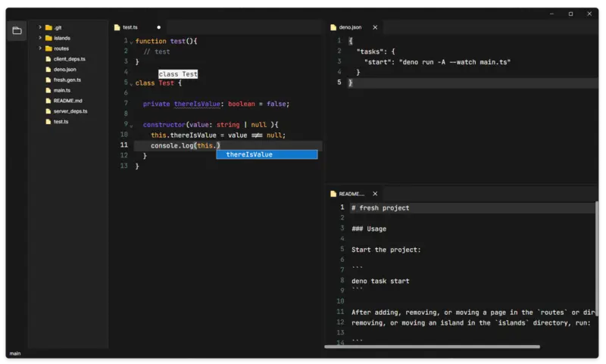606x364 pixels.
Task: Click '"start": "deno run -A --watch main.ts"' line
Action: (x=437, y=62)
